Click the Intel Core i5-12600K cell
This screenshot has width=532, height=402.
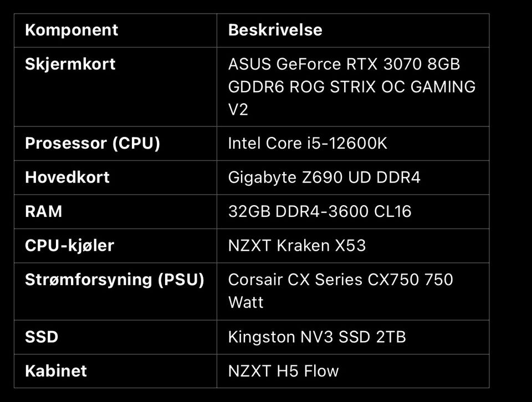(308, 144)
